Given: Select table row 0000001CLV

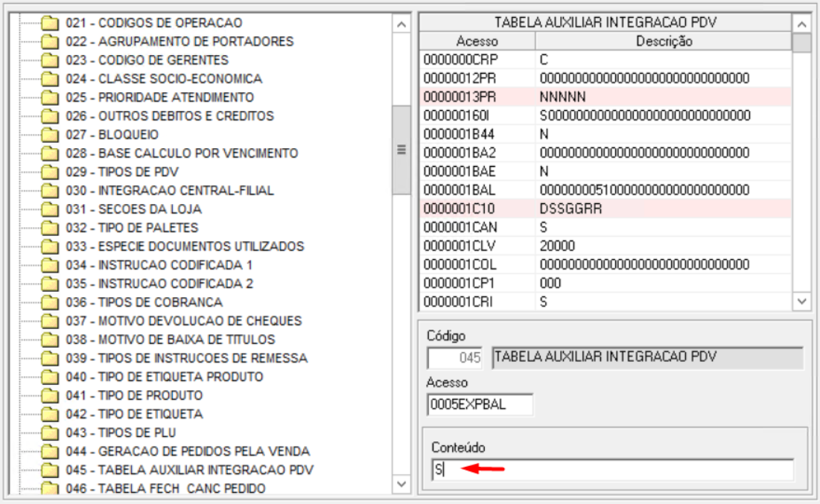Looking at the screenshot, I should pos(606,246).
